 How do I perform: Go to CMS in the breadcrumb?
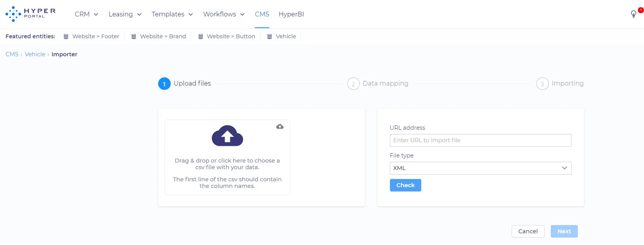(12, 54)
